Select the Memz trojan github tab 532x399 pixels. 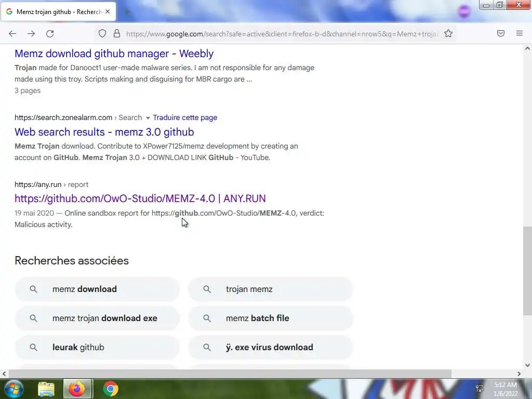(58, 11)
